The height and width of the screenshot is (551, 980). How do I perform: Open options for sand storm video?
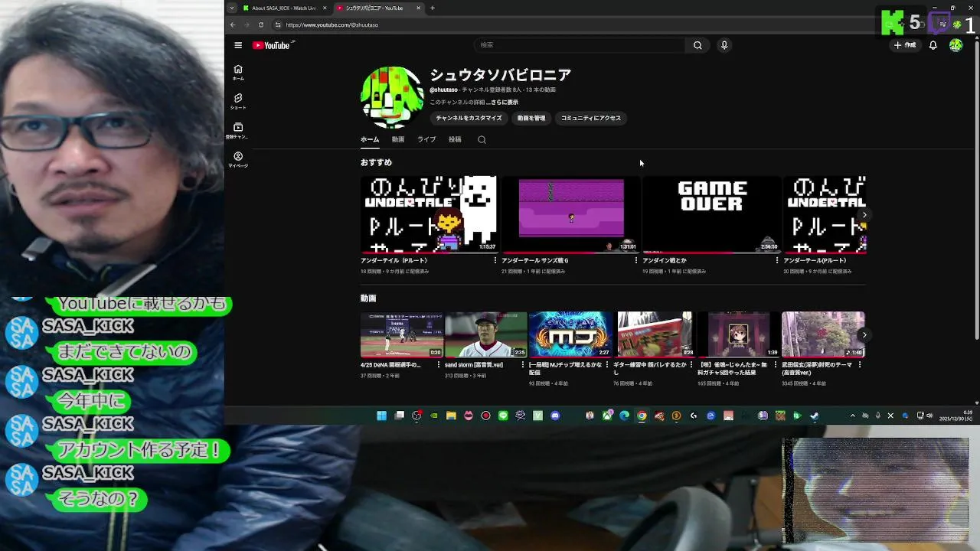coord(524,365)
